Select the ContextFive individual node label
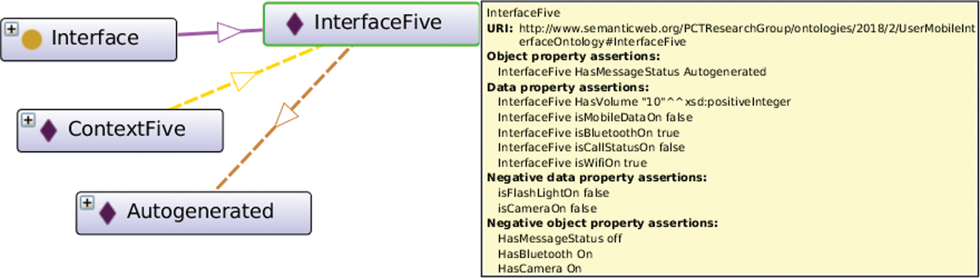Screen dimensions: 980x278 [x=127, y=129]
